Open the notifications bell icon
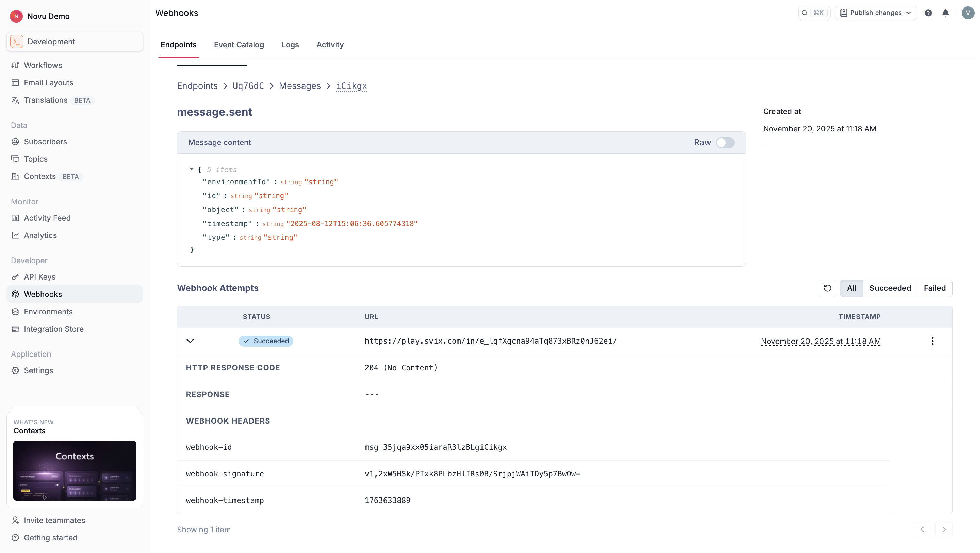This screenshot has height=553, width=980. tap(945, 13)
